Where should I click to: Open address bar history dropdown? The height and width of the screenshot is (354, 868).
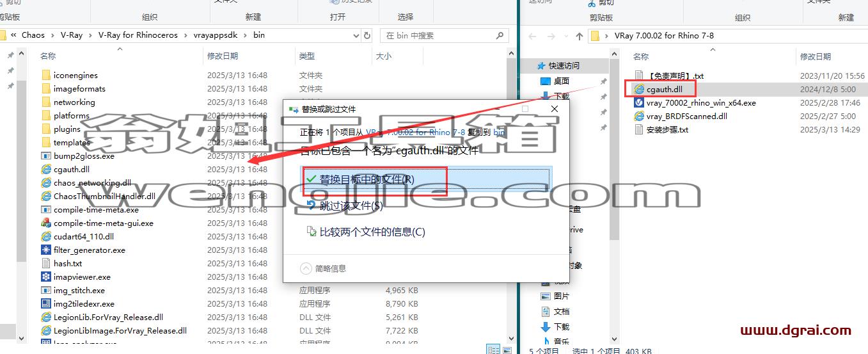(x=356, y=35)
